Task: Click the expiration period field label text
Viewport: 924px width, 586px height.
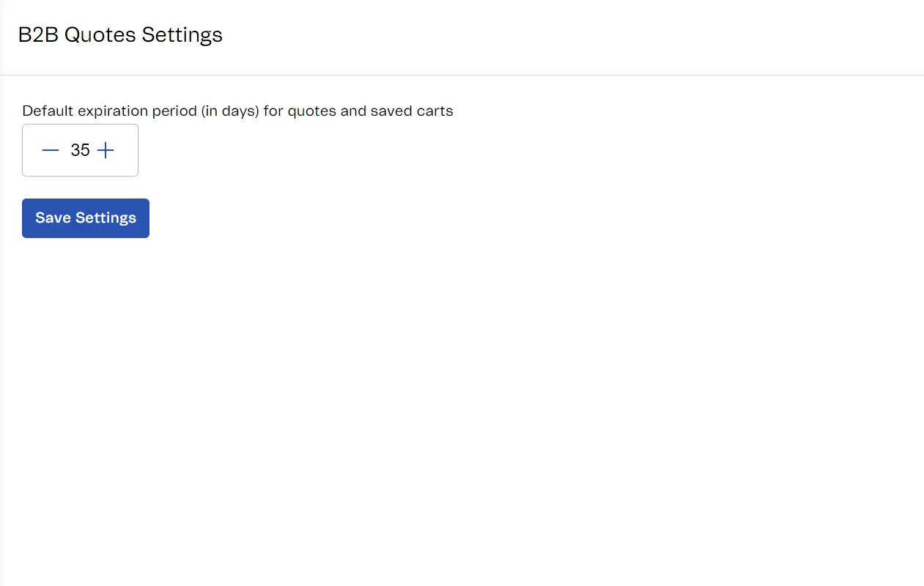Action: (x=237, y=111)
